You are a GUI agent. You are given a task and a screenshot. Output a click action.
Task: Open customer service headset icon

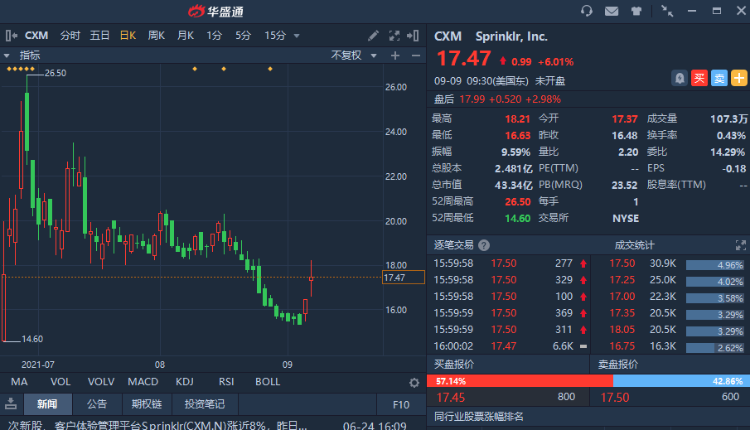pos(586,11)
